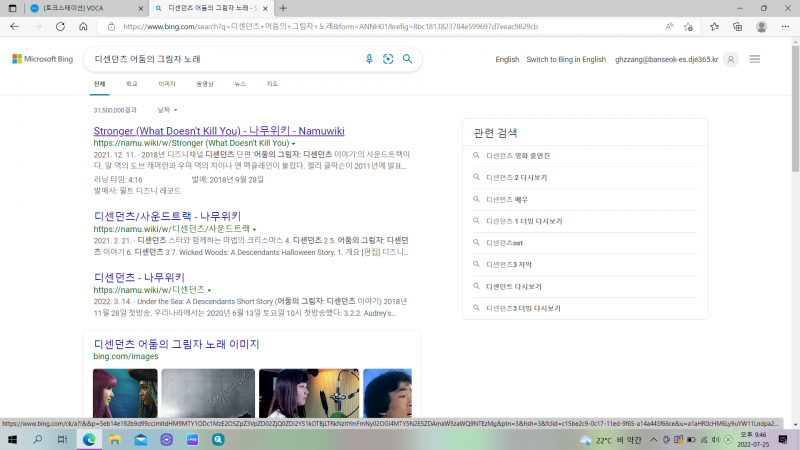Expand the 날짜 date filter dropdown
Image resolution: width=800 pixels, height=450 pixels.
pos(167,109)
